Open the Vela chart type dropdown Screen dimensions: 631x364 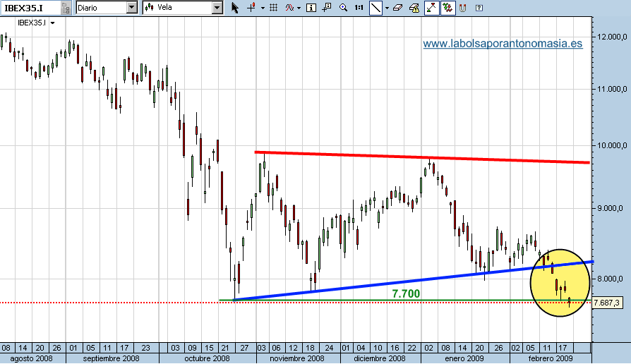pos(217,7)
